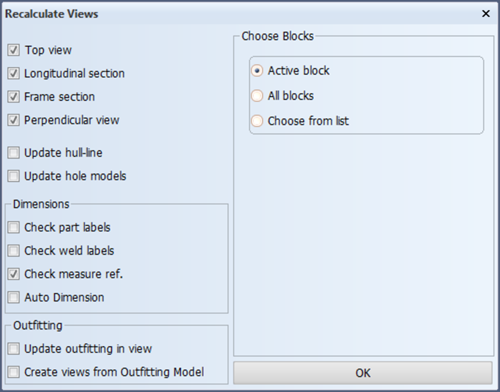Enable the Auto Dimension checkbox

tap(14, 297)
